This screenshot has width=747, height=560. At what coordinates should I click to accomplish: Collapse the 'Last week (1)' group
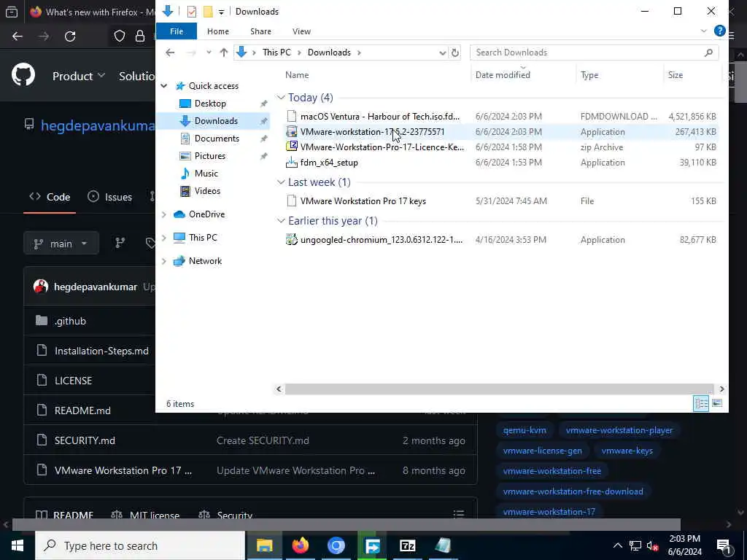(x=281, y=182)
